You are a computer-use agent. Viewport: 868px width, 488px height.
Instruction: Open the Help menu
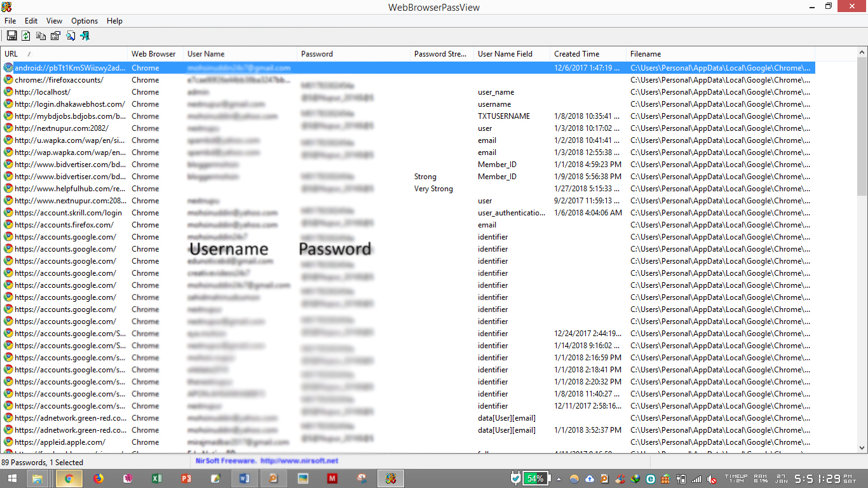point(115,21)
